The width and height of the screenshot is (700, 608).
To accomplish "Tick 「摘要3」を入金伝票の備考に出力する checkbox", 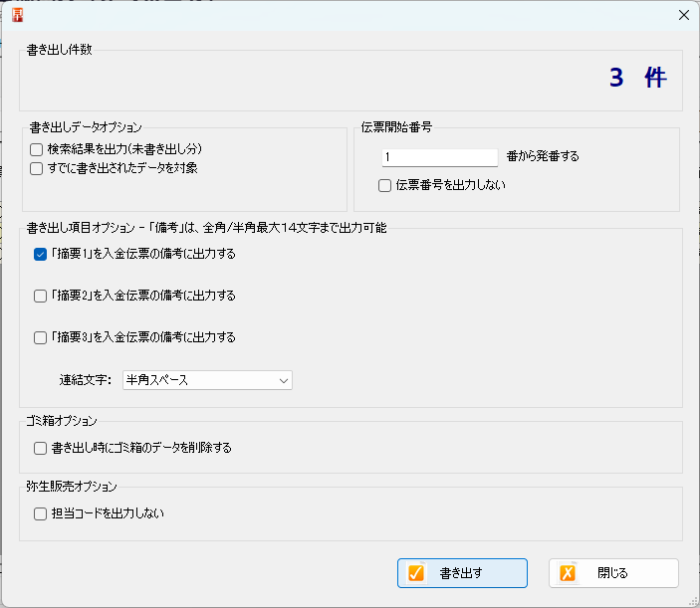I will click(41, 337).
